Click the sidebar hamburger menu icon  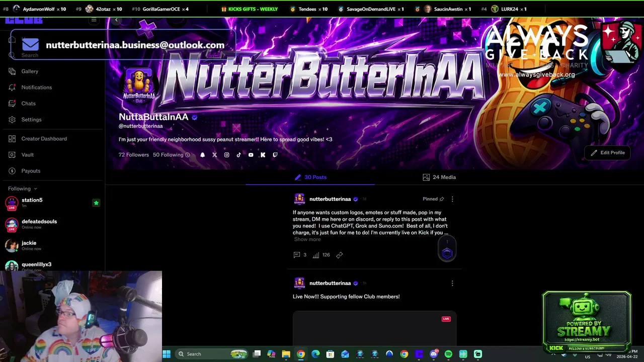(x=94, y=20)
